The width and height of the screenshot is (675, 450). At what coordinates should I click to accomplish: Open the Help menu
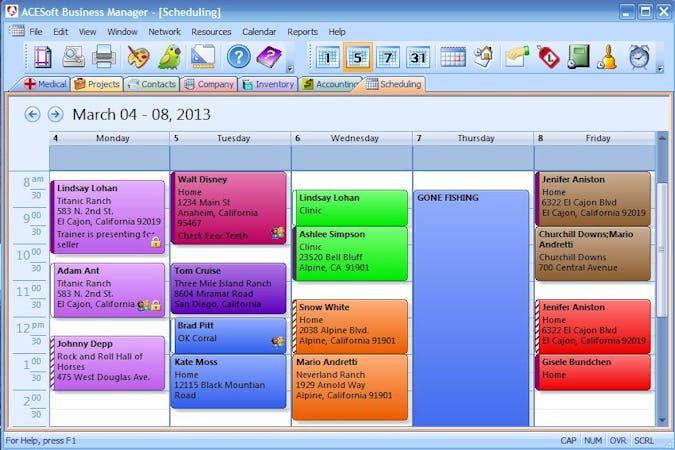tap(337, 32)
